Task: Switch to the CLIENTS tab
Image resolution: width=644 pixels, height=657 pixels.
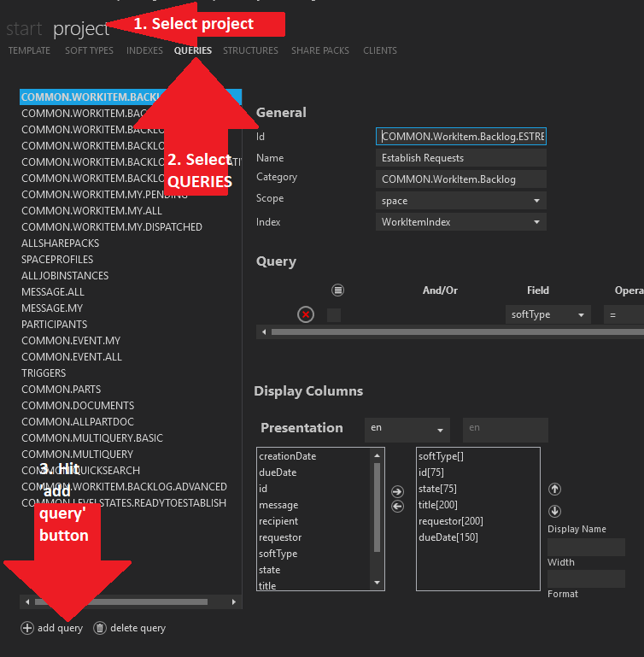Action: (x=379, y=50)
